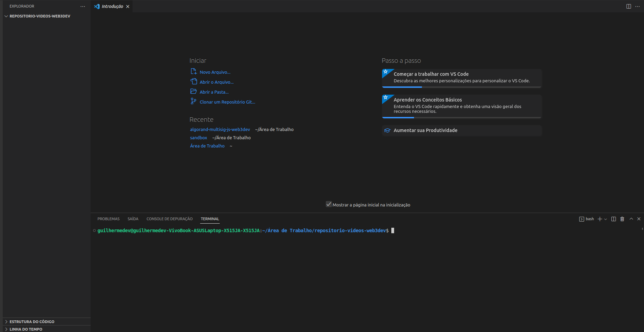The width and height of the screenshot is (644, 332).
Task: Switch to the PROBLEMAS tab
Action: [x=108, y=218]
